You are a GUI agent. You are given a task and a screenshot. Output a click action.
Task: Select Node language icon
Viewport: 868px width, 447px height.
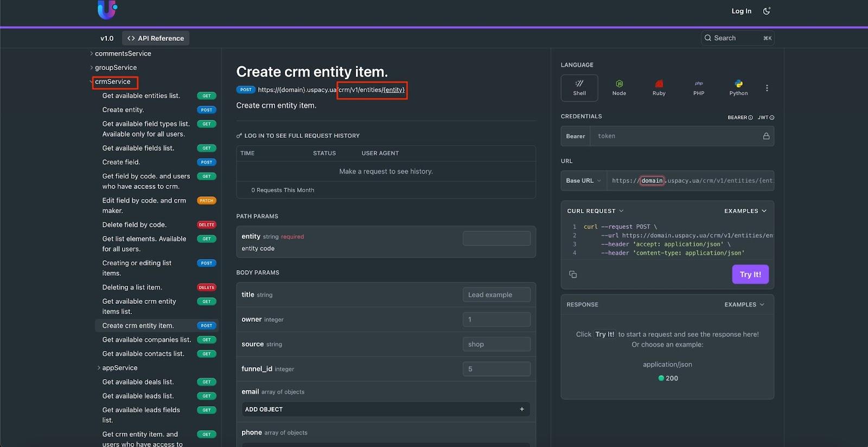pyautogui.click(x=619, y=87)
